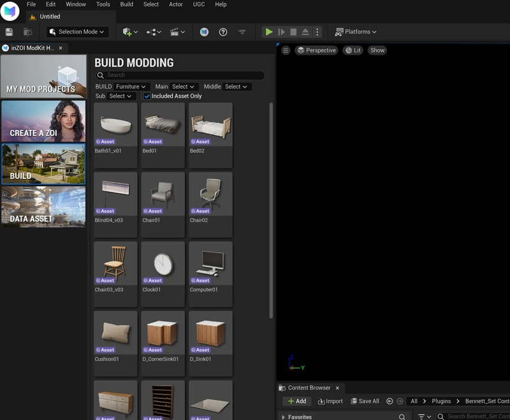Viewport: 510px width, 420px height.
Task: Switch to the Content Browser tab
Action: 309,388
